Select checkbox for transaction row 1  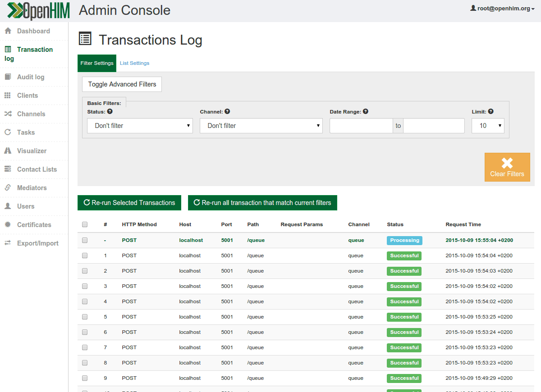tap(85, 255)
